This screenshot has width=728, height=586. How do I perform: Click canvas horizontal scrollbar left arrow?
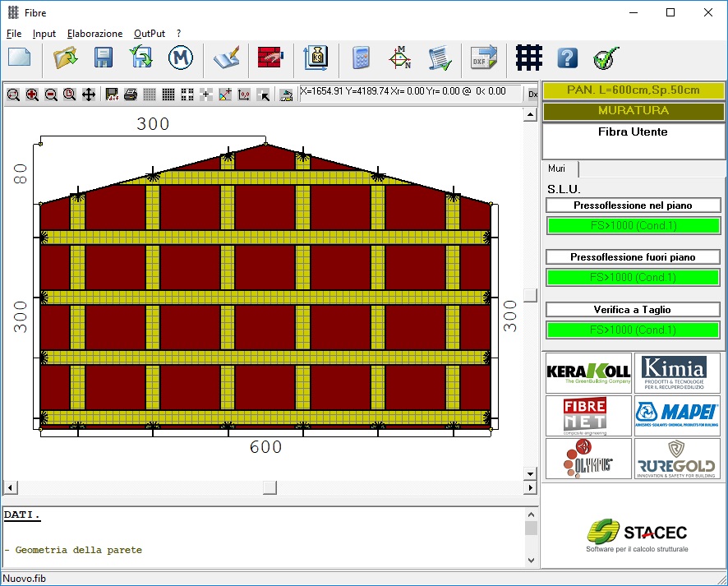[10, 487]
